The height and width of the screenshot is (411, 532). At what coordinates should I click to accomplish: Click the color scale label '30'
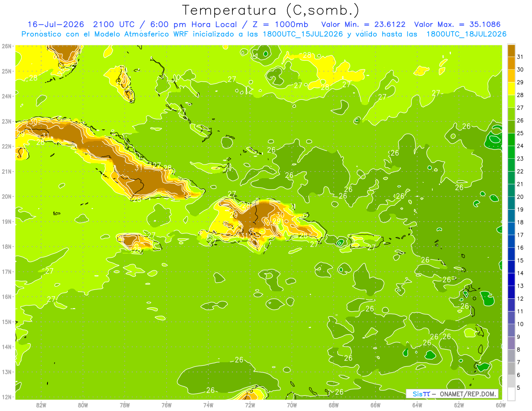(x=520, y=70)
